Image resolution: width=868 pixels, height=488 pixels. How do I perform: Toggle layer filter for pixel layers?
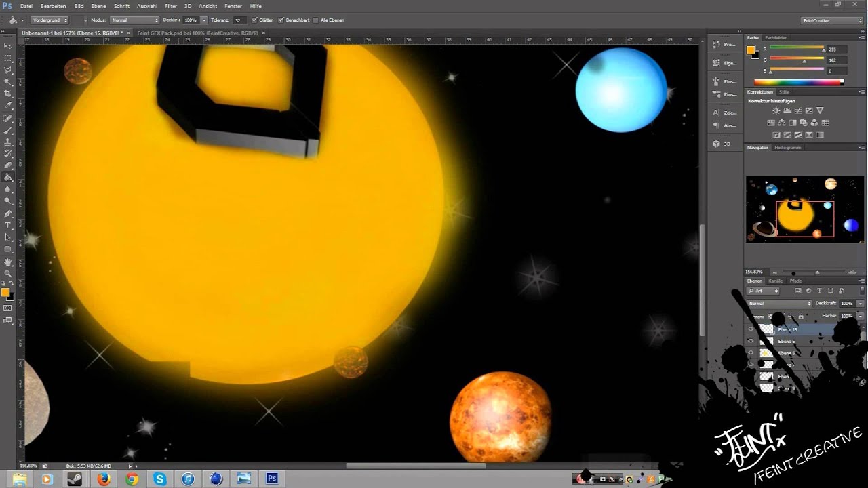click(798, 291)
